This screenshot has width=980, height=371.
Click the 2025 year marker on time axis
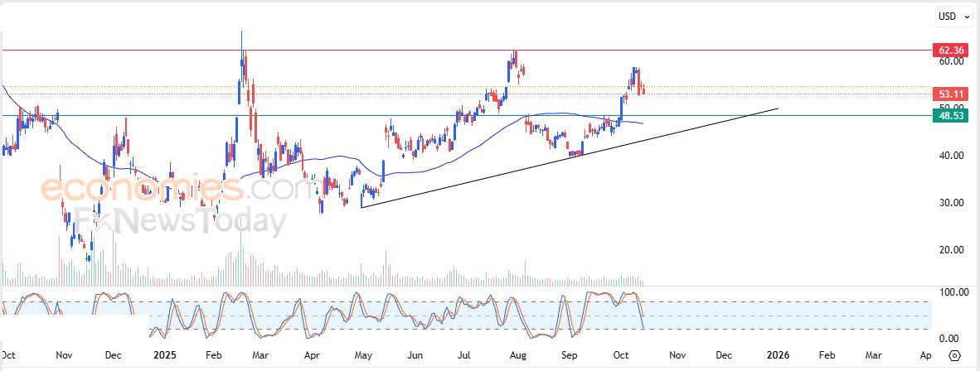pos(166,354)
